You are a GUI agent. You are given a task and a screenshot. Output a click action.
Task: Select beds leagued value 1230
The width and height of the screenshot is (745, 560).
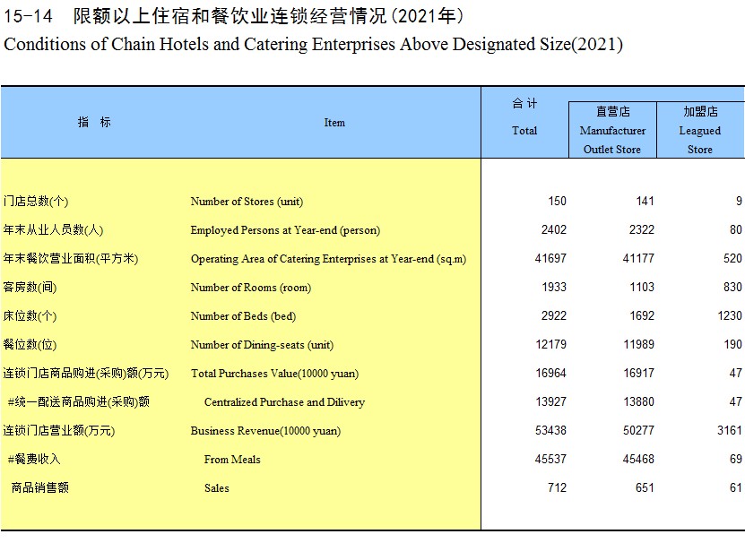pyautogui.click(x=730, y=315)
